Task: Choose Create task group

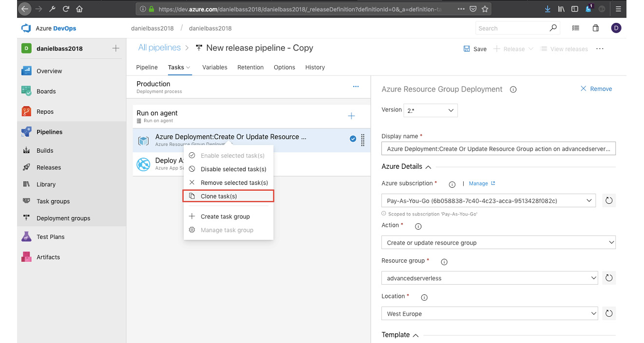Action: 228,217
